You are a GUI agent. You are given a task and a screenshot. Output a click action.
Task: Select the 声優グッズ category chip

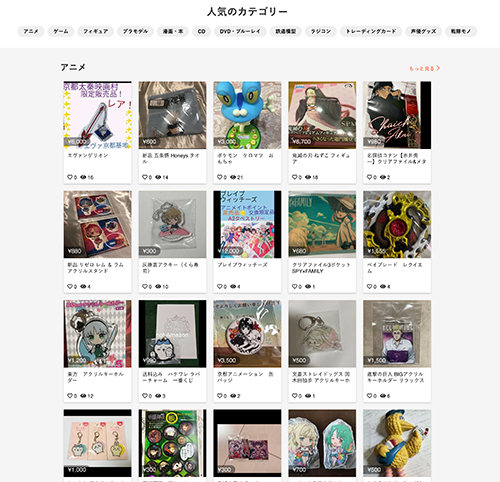pyautogui.click(x=423, y=31)
